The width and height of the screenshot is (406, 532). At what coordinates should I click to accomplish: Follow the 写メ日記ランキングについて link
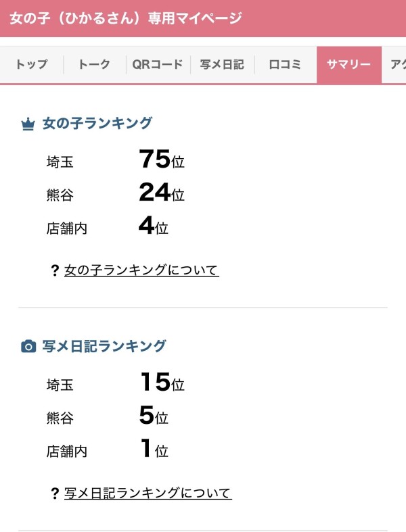point(148,493)
